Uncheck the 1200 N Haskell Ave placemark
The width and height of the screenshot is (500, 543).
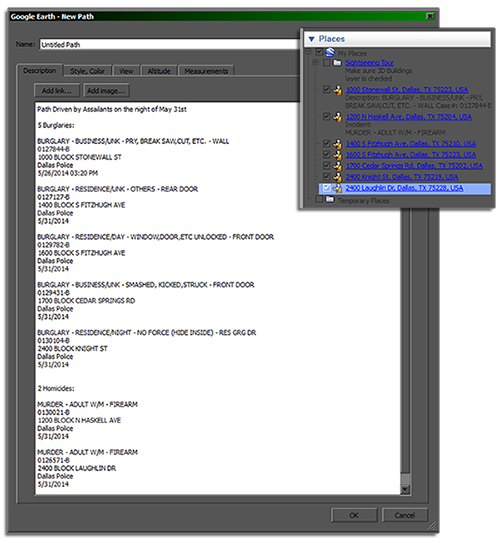click(x=327, y=116)
